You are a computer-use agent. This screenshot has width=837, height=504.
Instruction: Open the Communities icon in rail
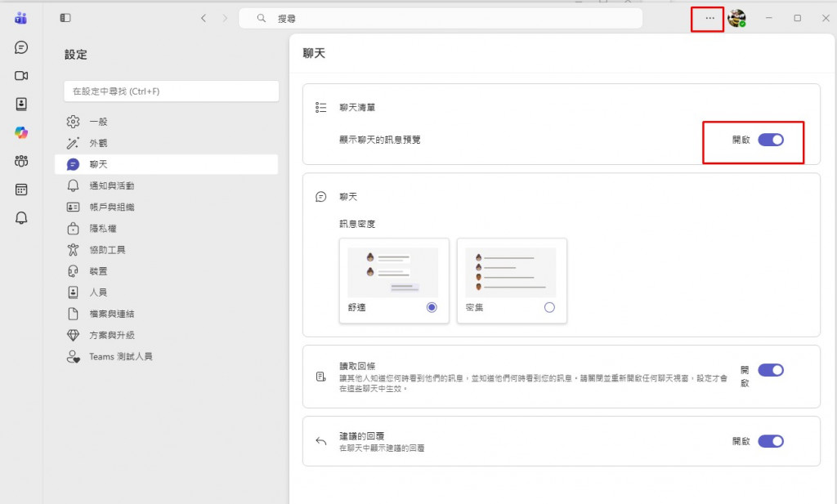point(21,161)
